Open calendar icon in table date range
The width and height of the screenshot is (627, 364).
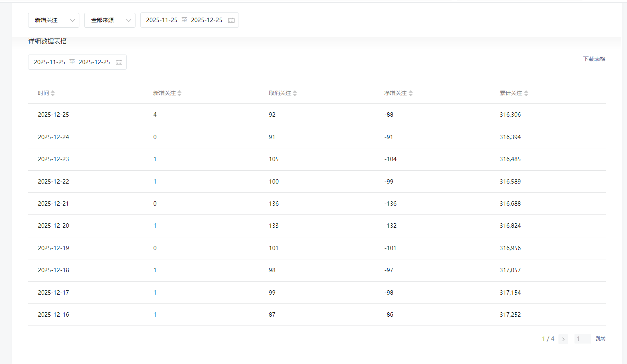[119, 63]
